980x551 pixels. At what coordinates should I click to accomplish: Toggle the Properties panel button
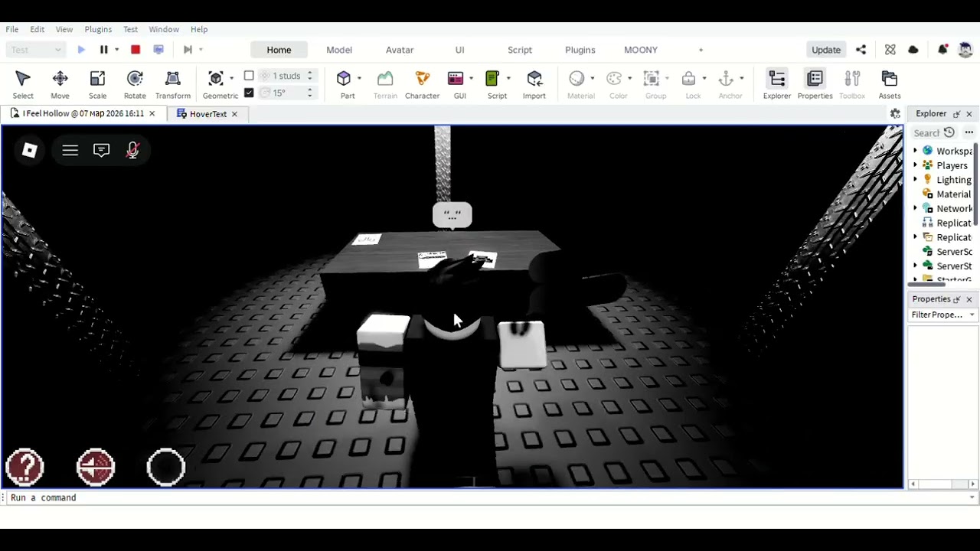[x=815, y=84]
